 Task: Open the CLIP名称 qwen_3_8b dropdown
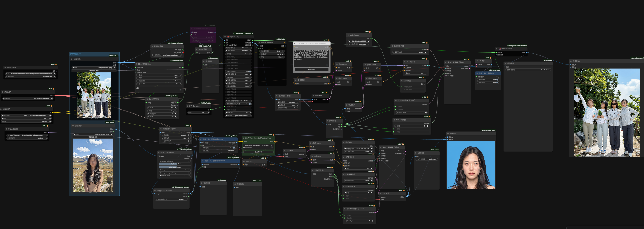pos(26,115)
